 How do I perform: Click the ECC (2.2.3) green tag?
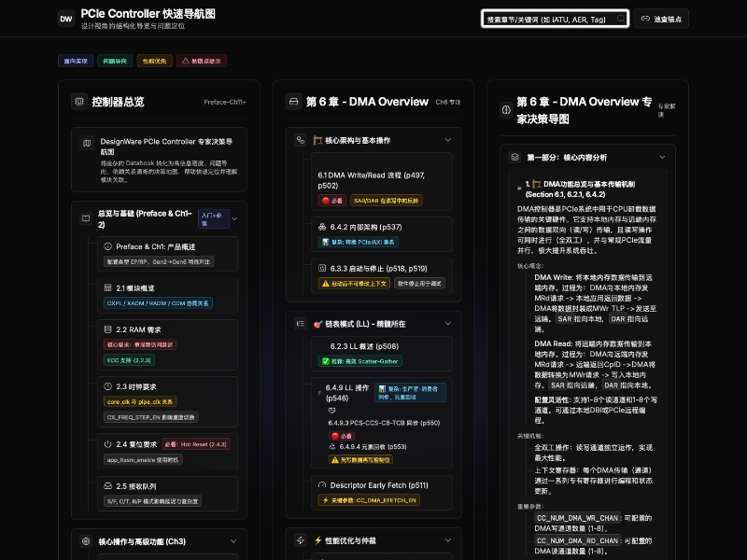pyautogui.click(x=129, y=360)
